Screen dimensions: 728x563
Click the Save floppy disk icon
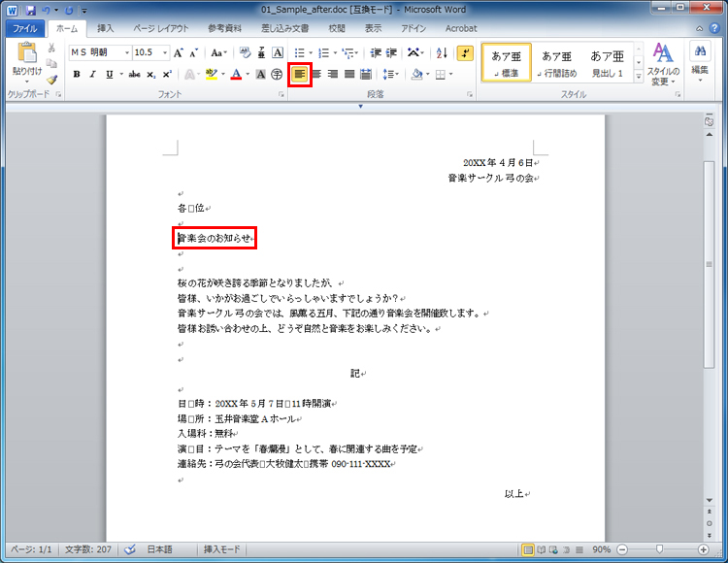point(31,10)
